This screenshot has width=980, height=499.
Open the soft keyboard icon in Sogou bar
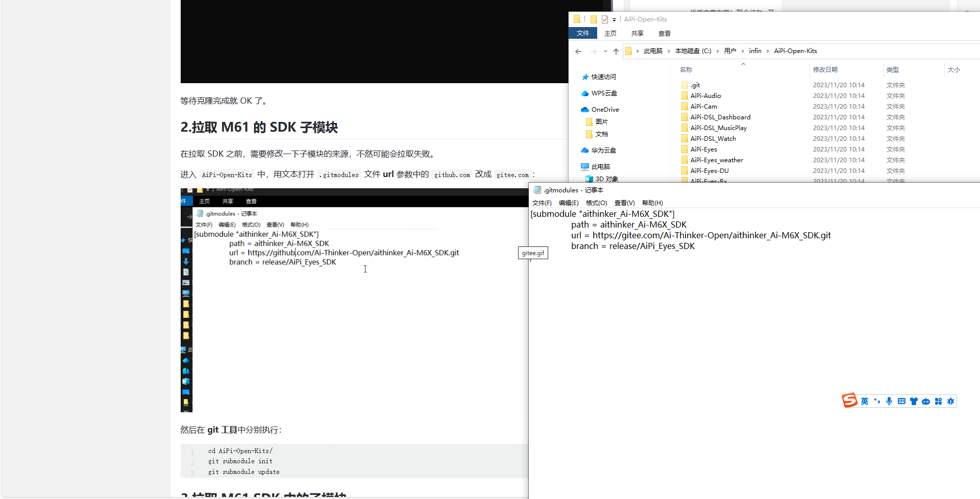(901, 402)
